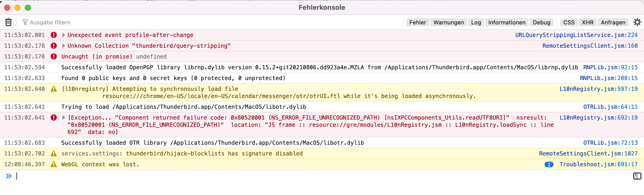The width and height of the screenshot is (644, 195).
Task: Expand the Unexpected event profile-after-change error
Action: pyautogui.click(x=63, y=35)
